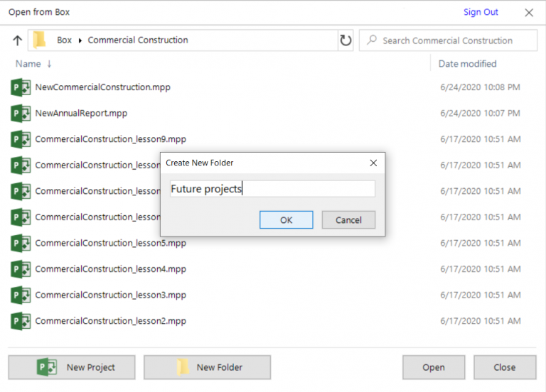Click Box in the breadcrumb path
Viewport: 546px width, 392px height.
pos(65,40)
